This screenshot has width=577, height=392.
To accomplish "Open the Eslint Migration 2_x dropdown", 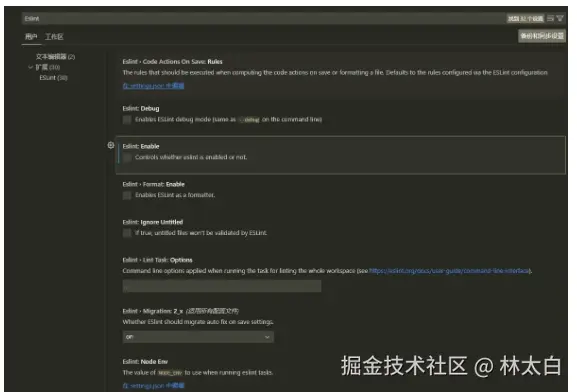I will pos(198,337).
